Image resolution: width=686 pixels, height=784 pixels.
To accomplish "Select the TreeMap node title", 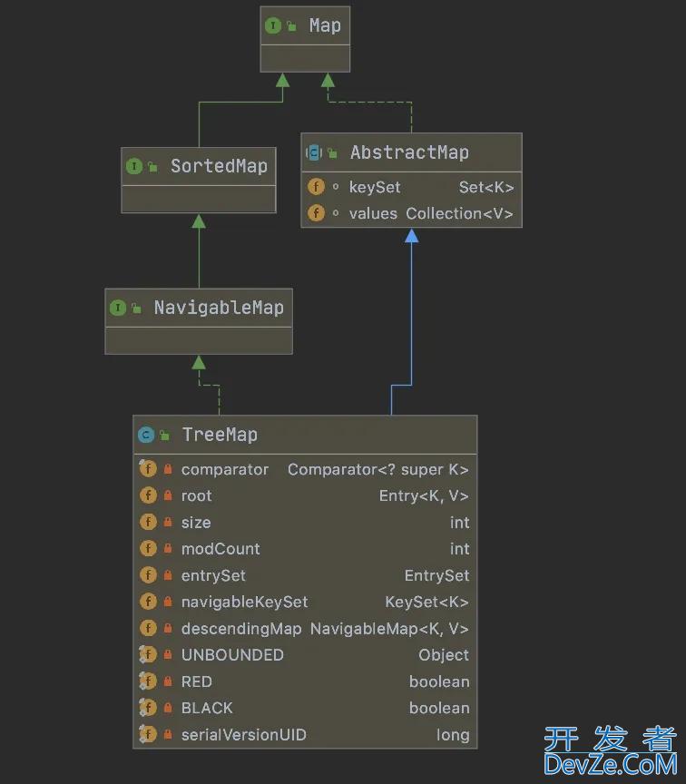I will pos(220,435).
